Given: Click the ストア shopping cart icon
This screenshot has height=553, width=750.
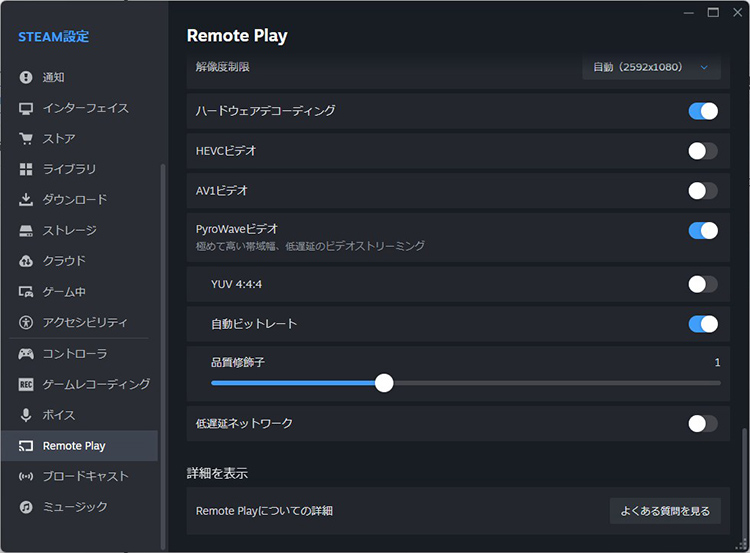Looking at the screenshot, I should pos(26,139).
